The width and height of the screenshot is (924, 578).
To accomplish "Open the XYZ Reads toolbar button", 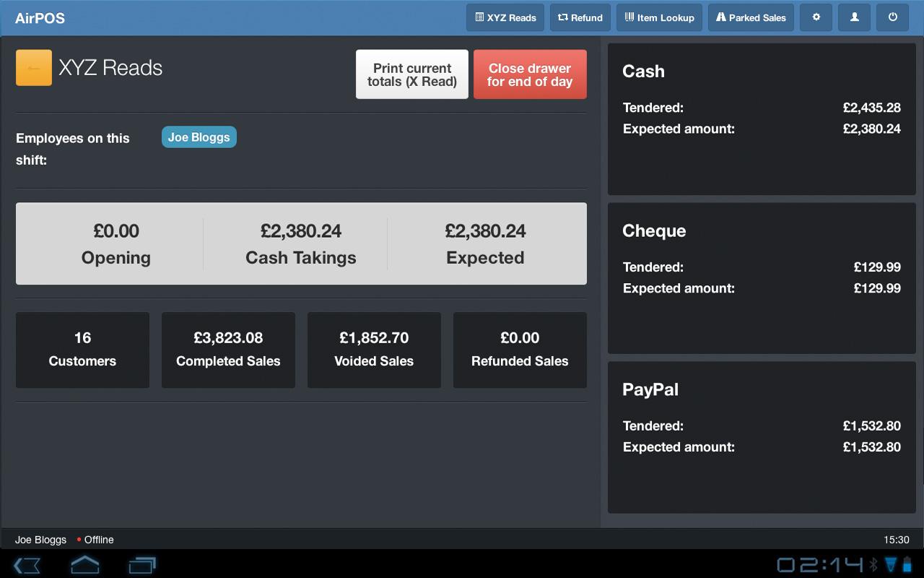I will pyautogui.click(x=505, y=17).
